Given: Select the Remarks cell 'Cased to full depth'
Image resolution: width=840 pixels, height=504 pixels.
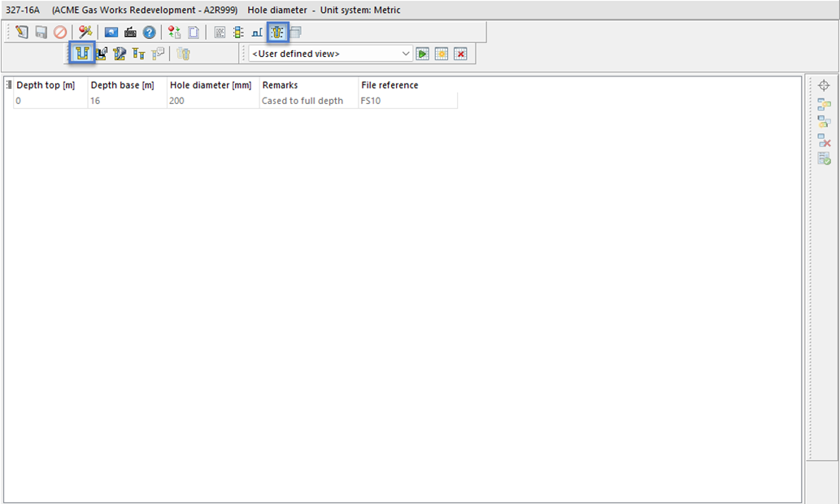Looking at the screenshot, I should click(x=302, y=102).
